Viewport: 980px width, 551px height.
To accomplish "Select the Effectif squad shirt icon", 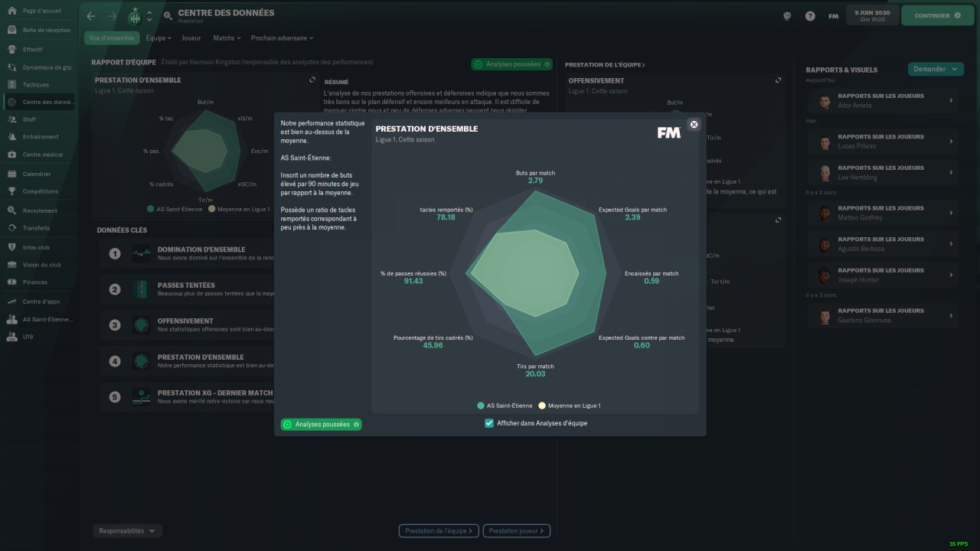I will click(x=12, y=49).
